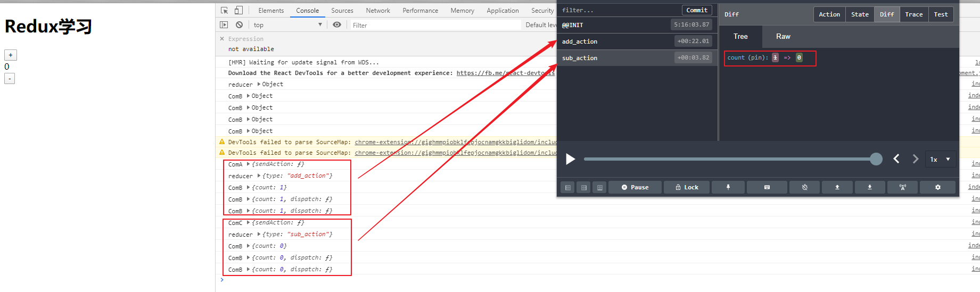Create live expression with the eye icon
Image resolution: width=980 pixels, height=292 pixels.
pyautogui.click(x=337, y=24)
